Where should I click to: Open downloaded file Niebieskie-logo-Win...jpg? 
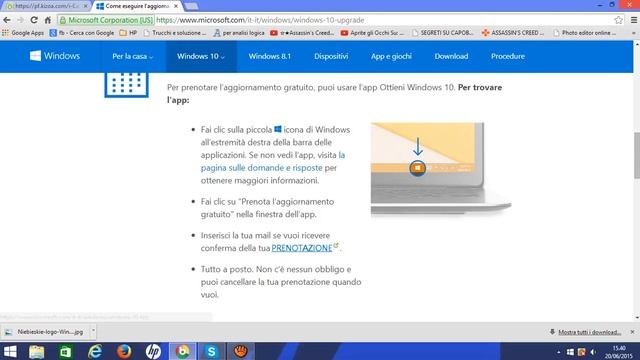44,332
